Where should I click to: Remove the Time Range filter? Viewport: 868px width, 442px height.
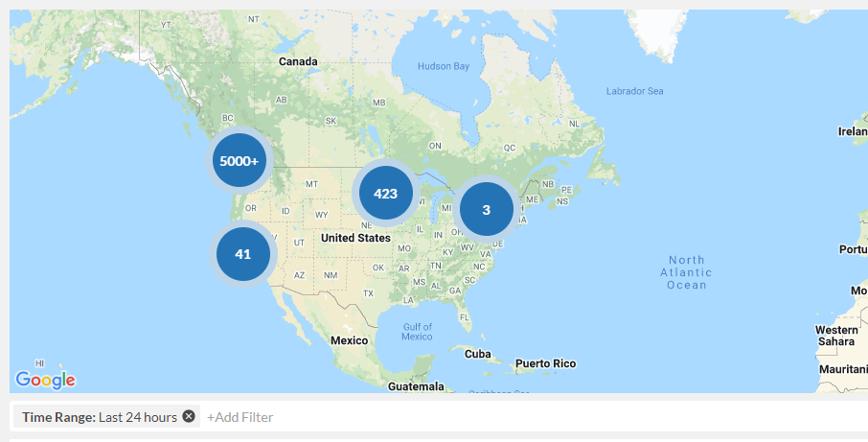189,416
